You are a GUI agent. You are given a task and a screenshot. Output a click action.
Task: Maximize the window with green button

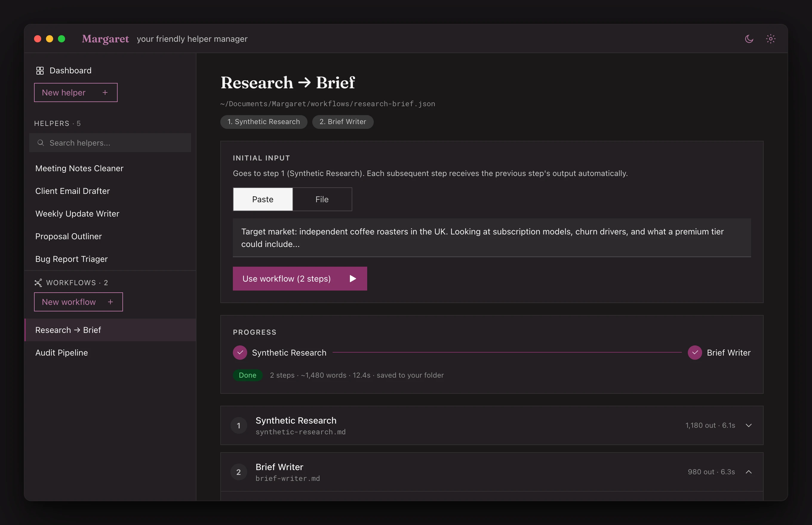click(x=61, y=39)
